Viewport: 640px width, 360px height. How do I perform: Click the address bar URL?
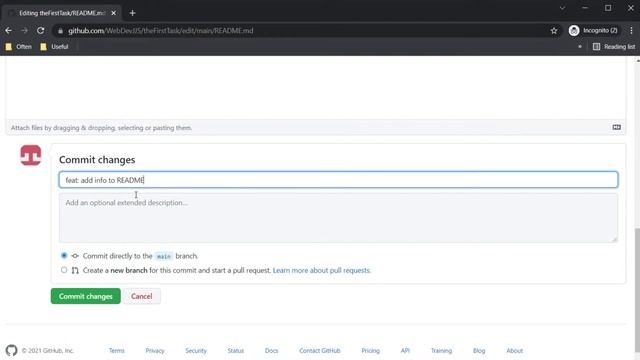(x=161, y=31)
